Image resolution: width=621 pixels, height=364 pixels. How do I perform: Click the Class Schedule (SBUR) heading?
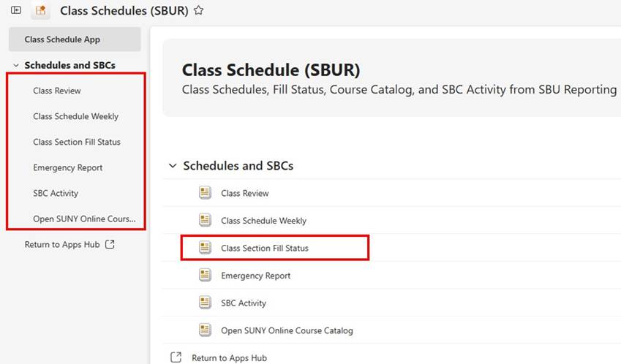pyautogui.click(x=271, y=70)
